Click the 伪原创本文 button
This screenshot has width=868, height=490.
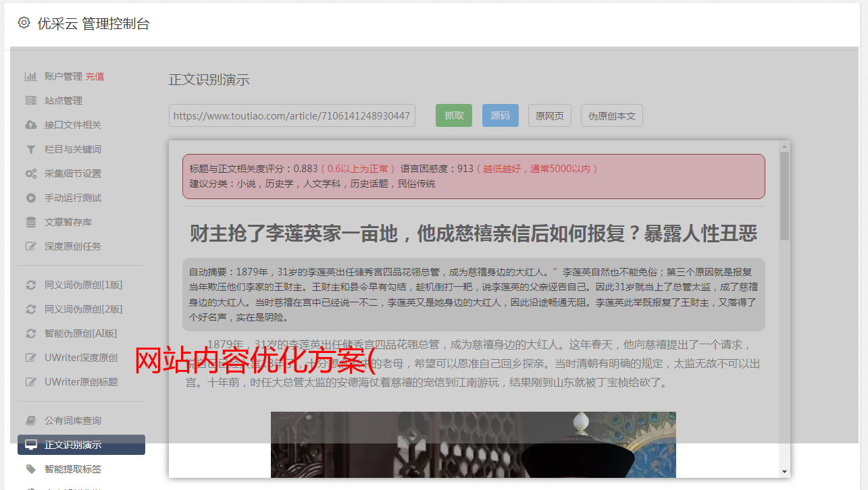[x=612, y=115]
